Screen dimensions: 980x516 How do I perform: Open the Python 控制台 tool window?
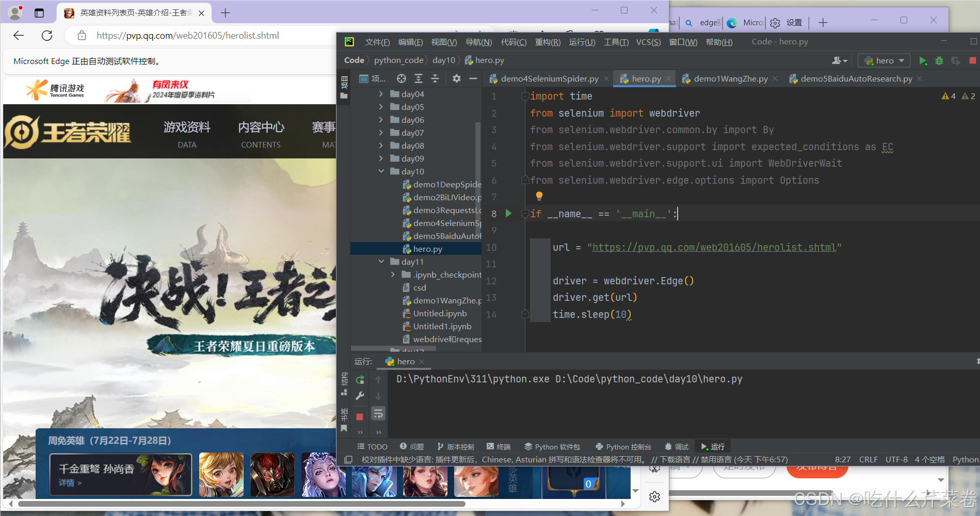pyautogui.click(x=623, y=447)
